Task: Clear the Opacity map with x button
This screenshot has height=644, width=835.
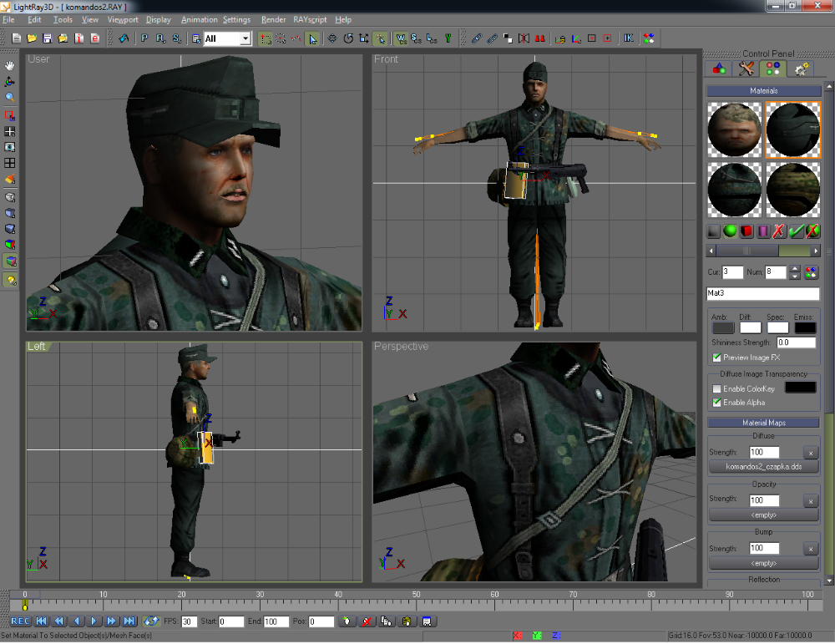Action: pyautogui.click(x=811, y=500)
